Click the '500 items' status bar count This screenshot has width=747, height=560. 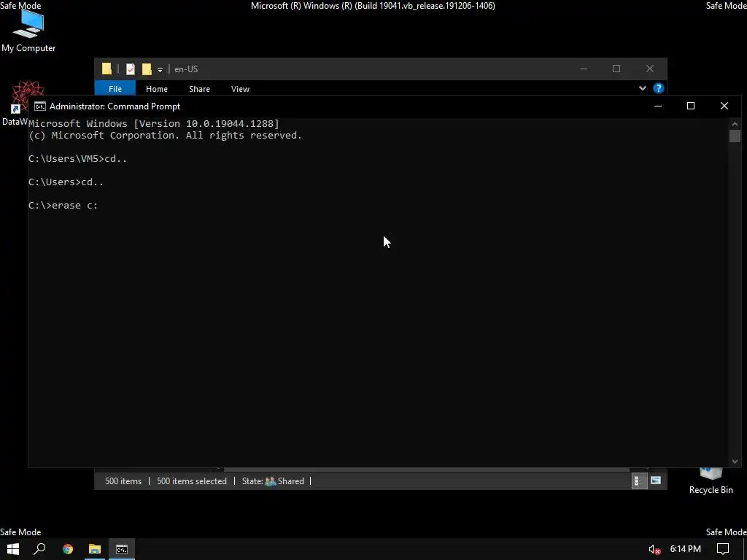click(x=123, y=481)
